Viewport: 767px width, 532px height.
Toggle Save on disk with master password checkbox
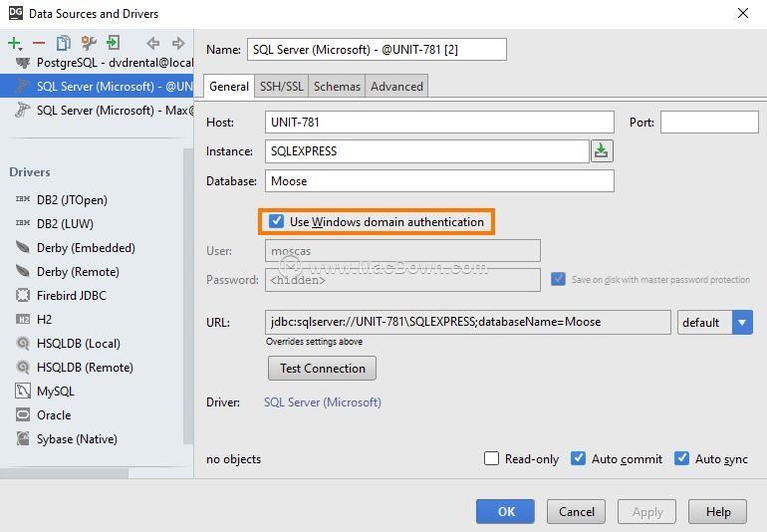coord(558,279)
